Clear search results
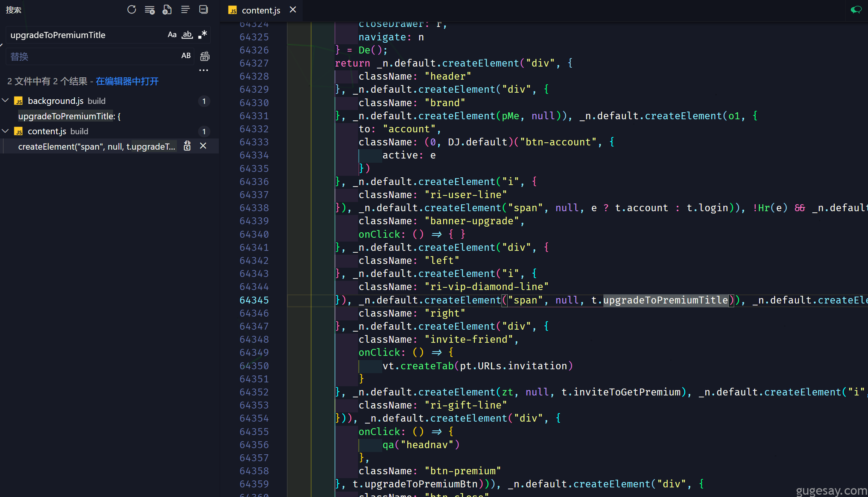 point(150,10)
